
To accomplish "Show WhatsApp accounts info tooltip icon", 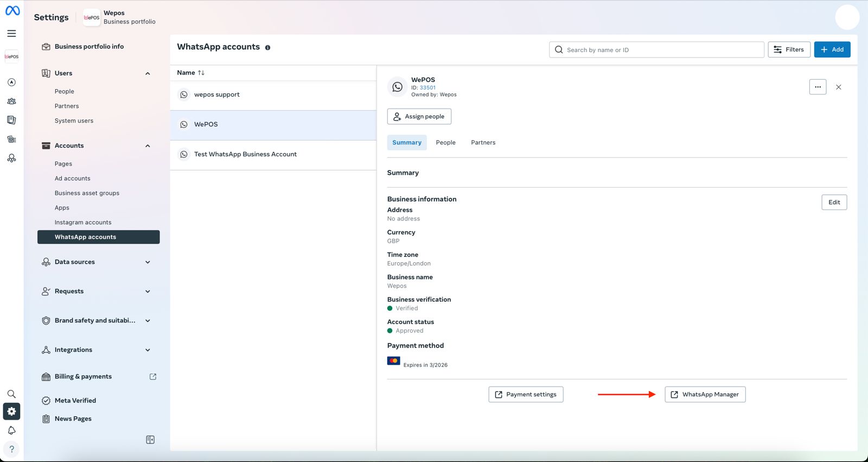I will pyautogui.click(x=267, y=48).
